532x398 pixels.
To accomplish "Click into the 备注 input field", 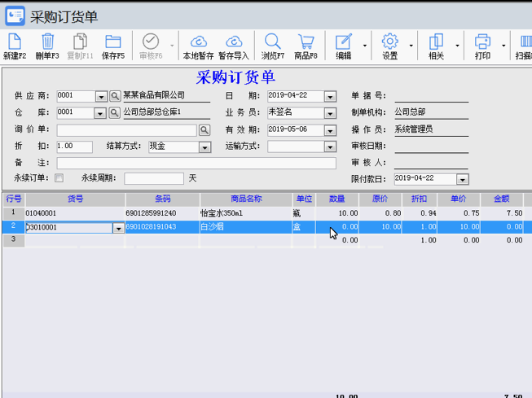I will (x=196, y=163).
